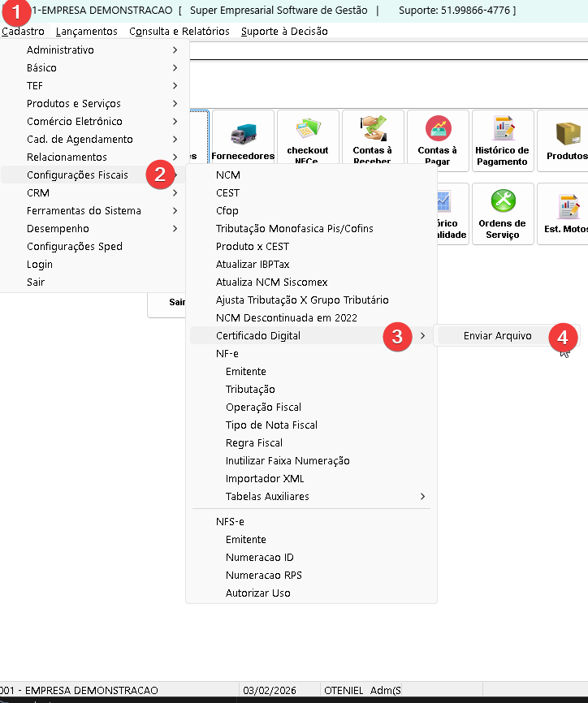588x703 pixels.
Task: Open the Suporte à Decisão menu
Action: (284, 31)
